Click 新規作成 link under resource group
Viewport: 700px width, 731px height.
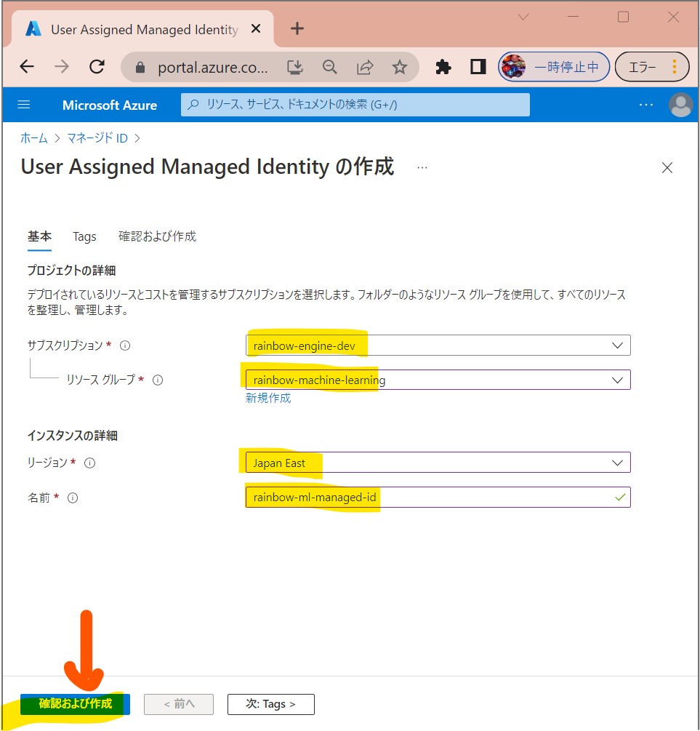click(268, 398)
